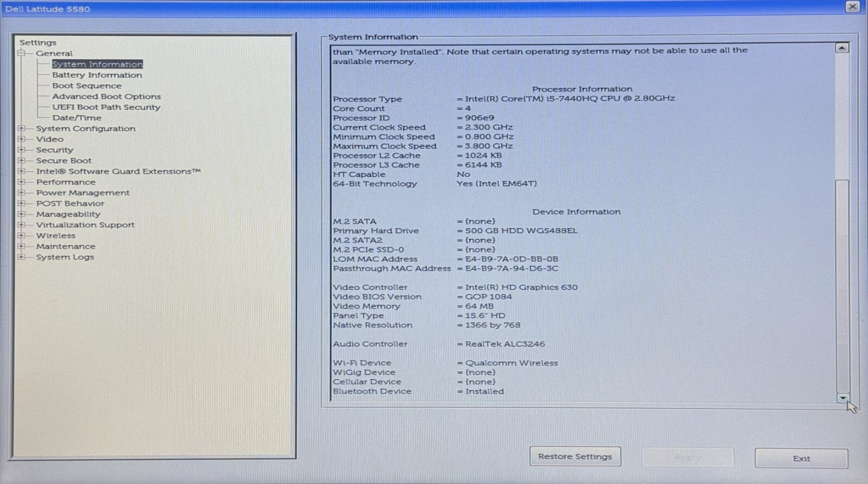Expand the System Configuration node

21,129
